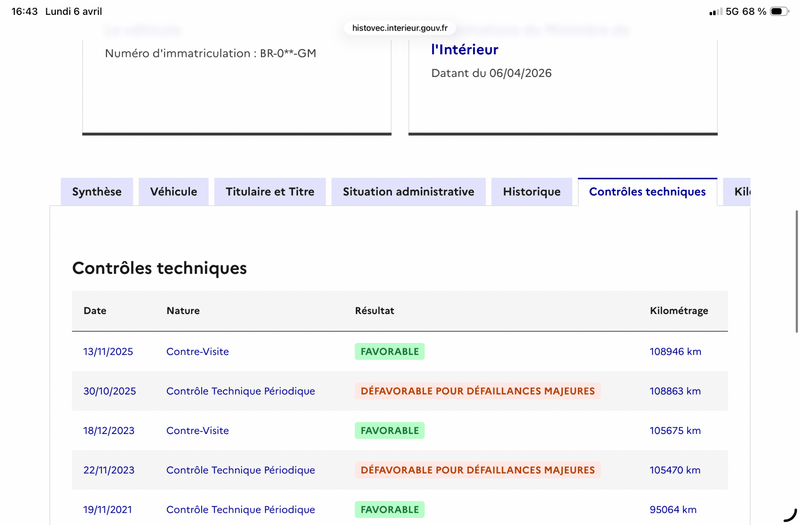Select the Titulaire et Titre tab
The height and width of the screenshot is (525, 800).
[x=270, y=192]
